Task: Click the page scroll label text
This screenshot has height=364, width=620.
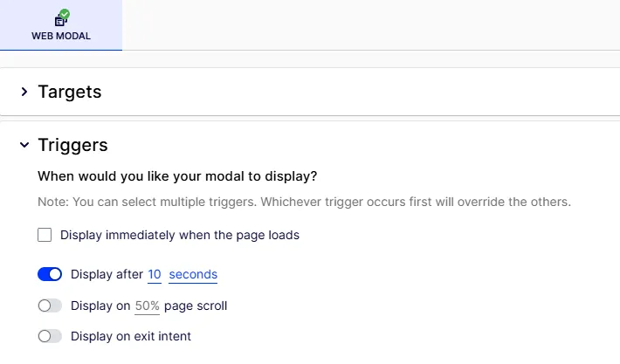Action: [196, 306]
